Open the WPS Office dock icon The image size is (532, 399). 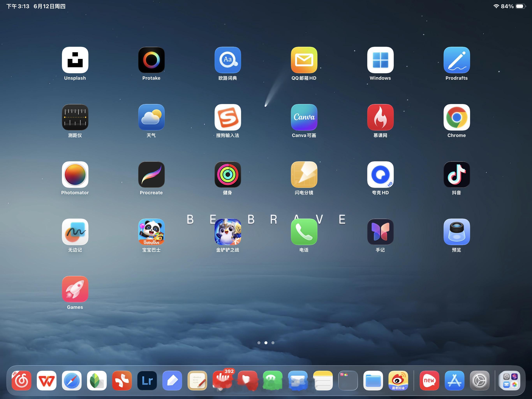pyautogui.click(x=46, y=381)
